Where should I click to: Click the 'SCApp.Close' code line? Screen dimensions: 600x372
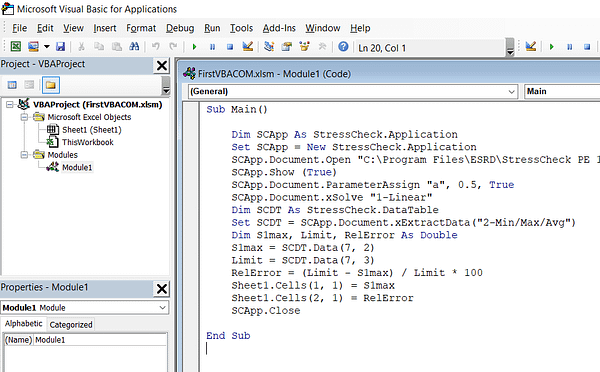coord(266,311)
